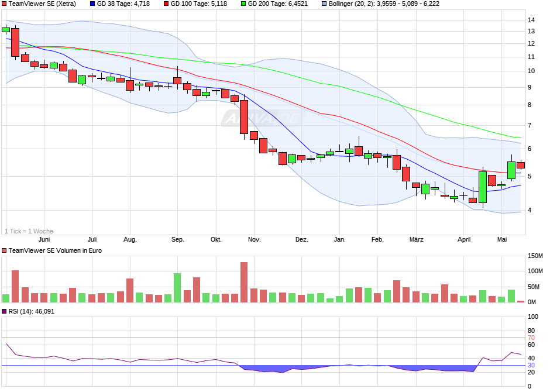Click the 'Juni' month axis label
Viewport: 550px width, 392px height.
(x=44, y=239)
